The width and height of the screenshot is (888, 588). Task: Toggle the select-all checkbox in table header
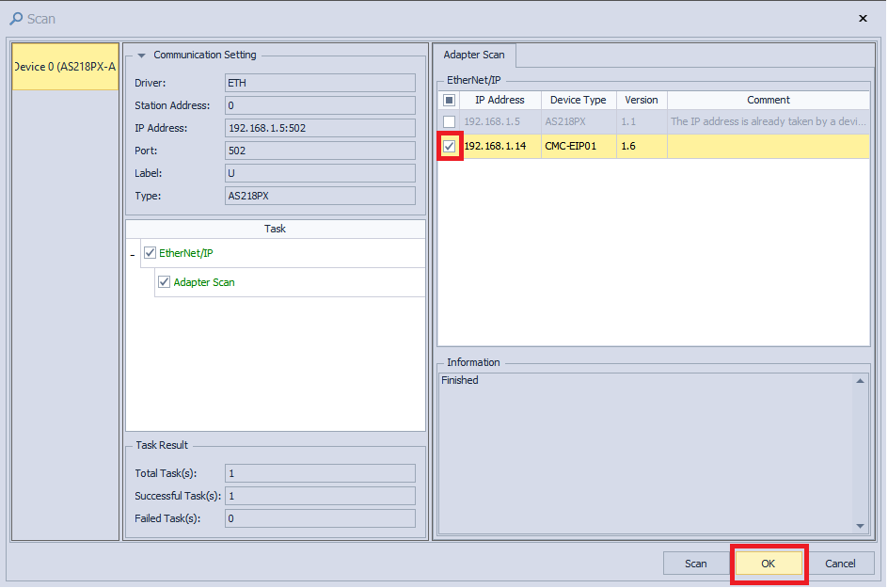450,100
